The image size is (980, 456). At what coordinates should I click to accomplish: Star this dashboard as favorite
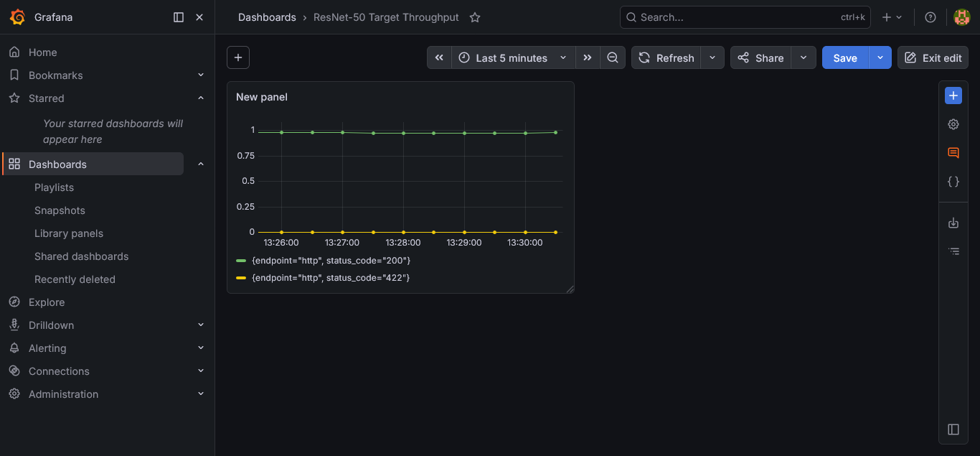pos(475,17)
